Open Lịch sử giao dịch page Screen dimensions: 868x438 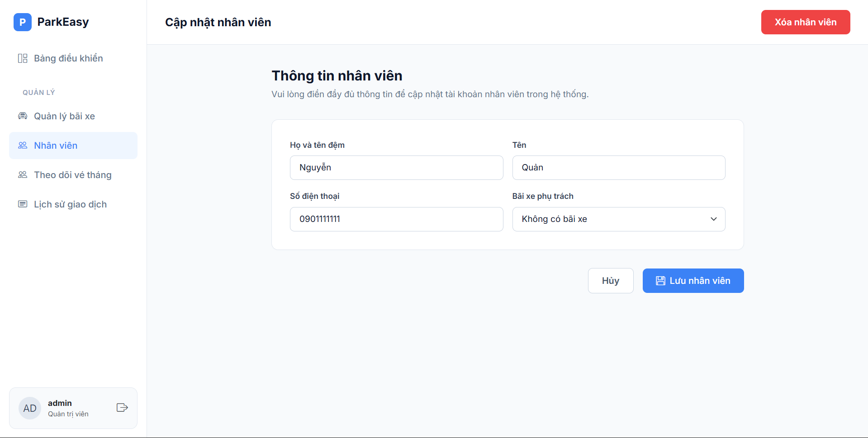[70, 204]
